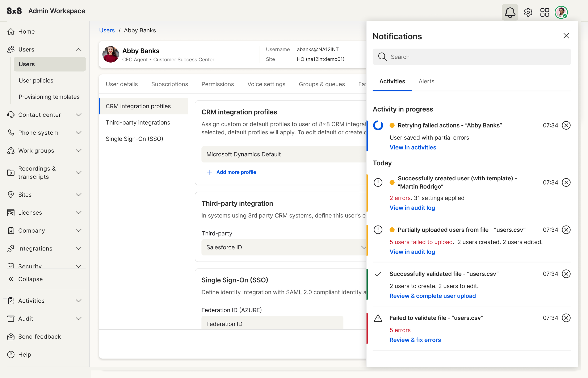
Task: Collapse the Users sidebar section
Action: click(x=79, y=50)
